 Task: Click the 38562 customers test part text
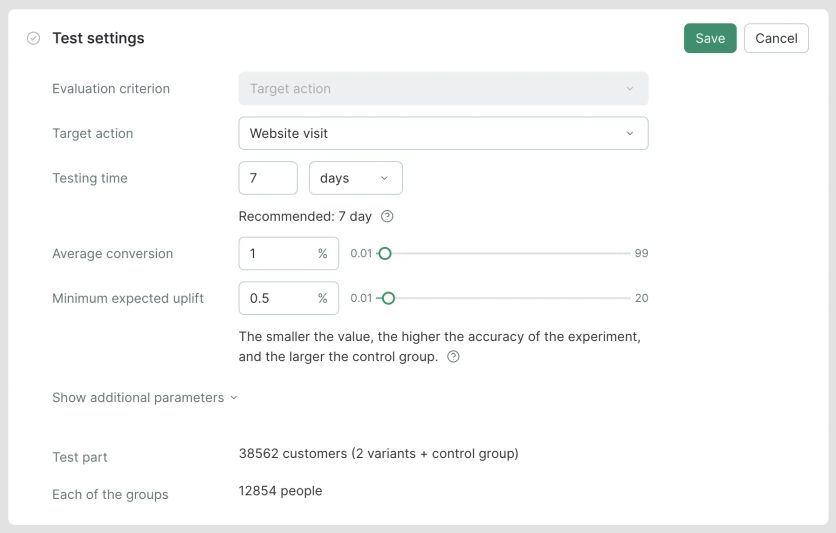[378, 453]
